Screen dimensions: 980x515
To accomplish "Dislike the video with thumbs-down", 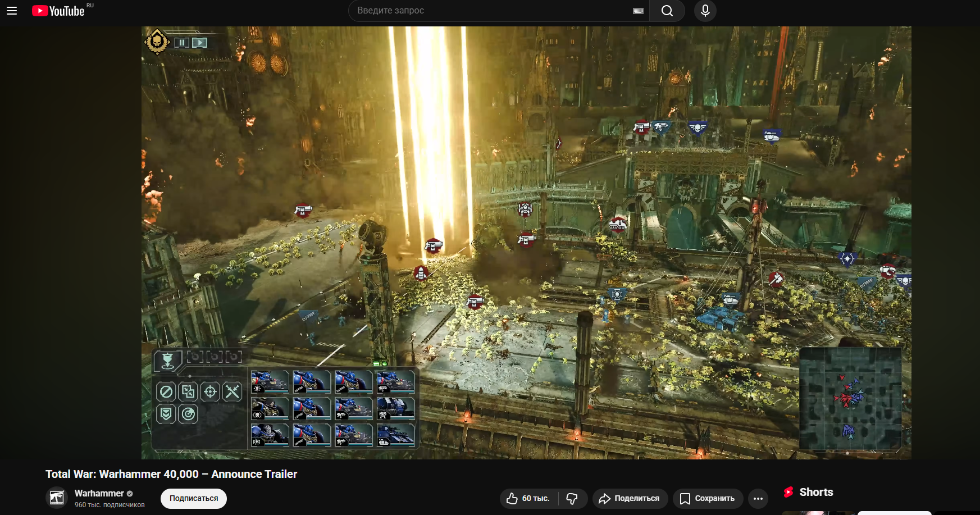I will coord(573,498).
